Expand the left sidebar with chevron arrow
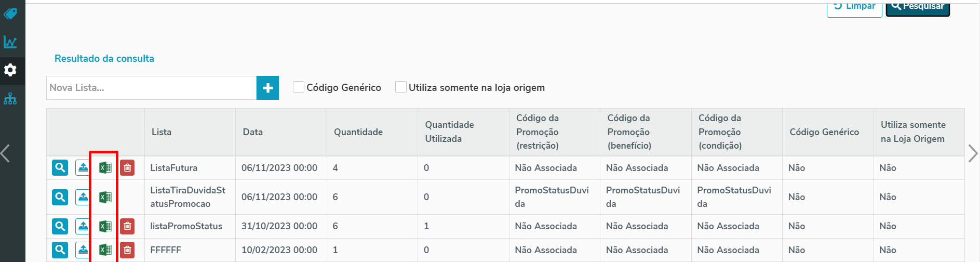 [6, 154]
